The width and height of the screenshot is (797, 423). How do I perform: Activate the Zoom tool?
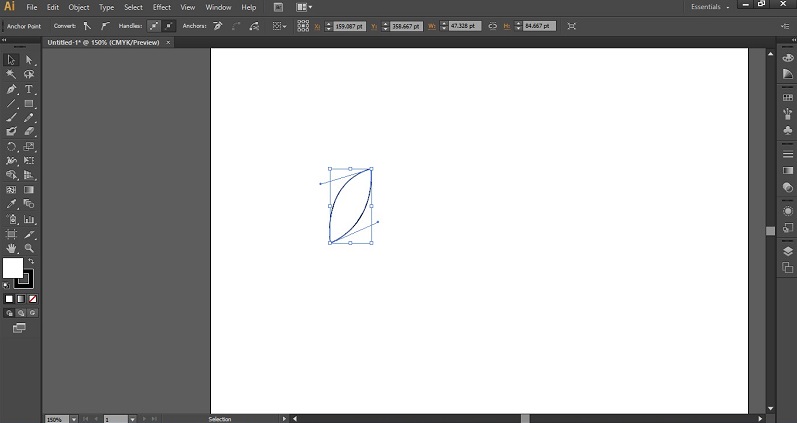click(x=29, y=247)
